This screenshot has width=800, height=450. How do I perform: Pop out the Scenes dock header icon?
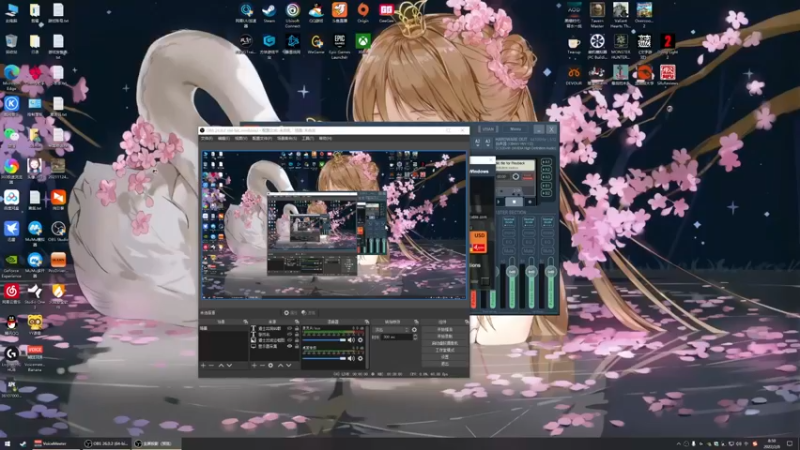[x=245, y=322]
